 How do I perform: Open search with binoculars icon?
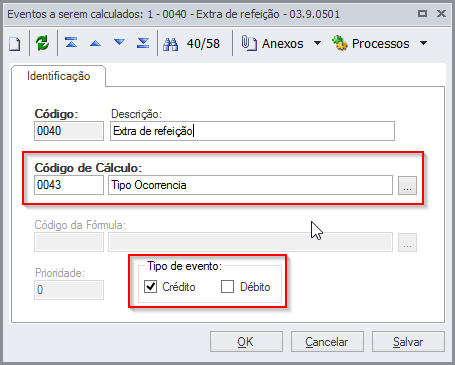[x=171, y=44]
